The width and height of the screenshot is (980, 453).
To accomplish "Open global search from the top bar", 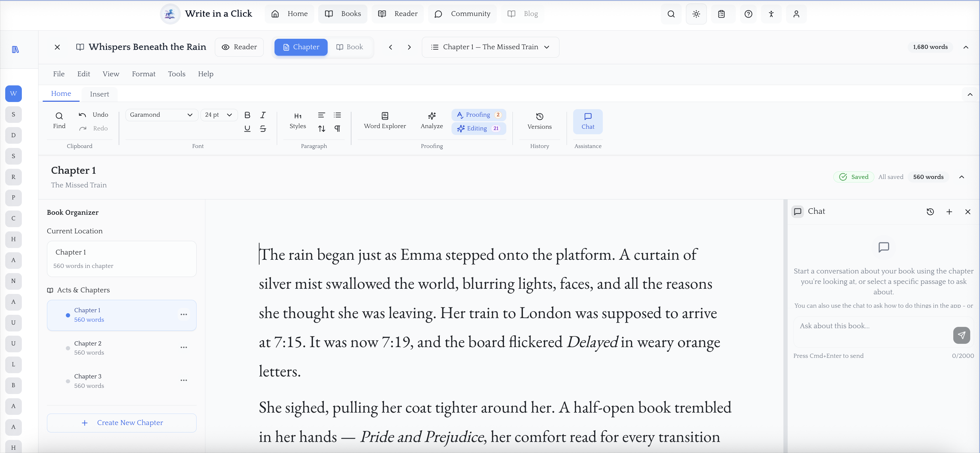I will pyautogui.click(x=671, y=14).
